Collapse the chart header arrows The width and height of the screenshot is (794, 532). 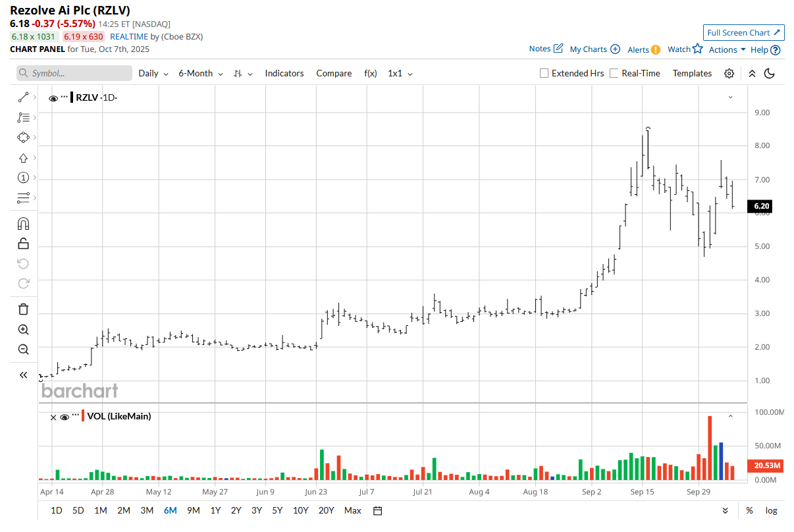tap(752, 74)
